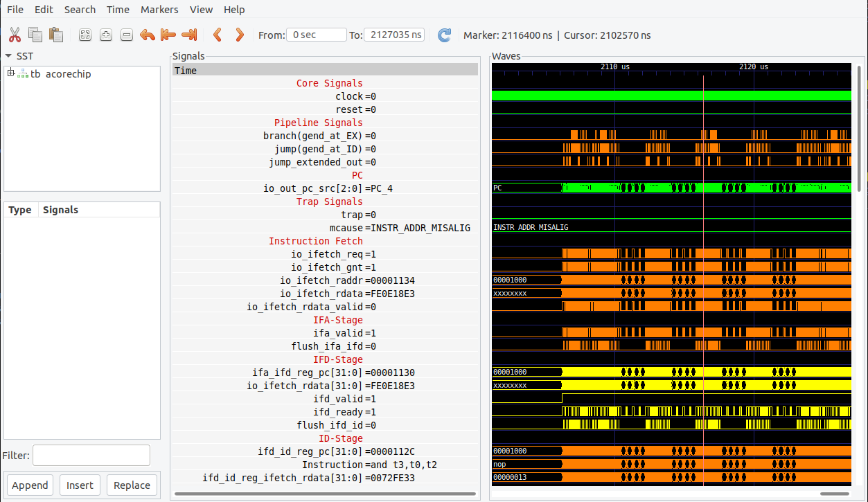Viewport: 868px width, 502px height.
Task: Click the Zoom In plus icon
Action: click(x=106, y=35)
